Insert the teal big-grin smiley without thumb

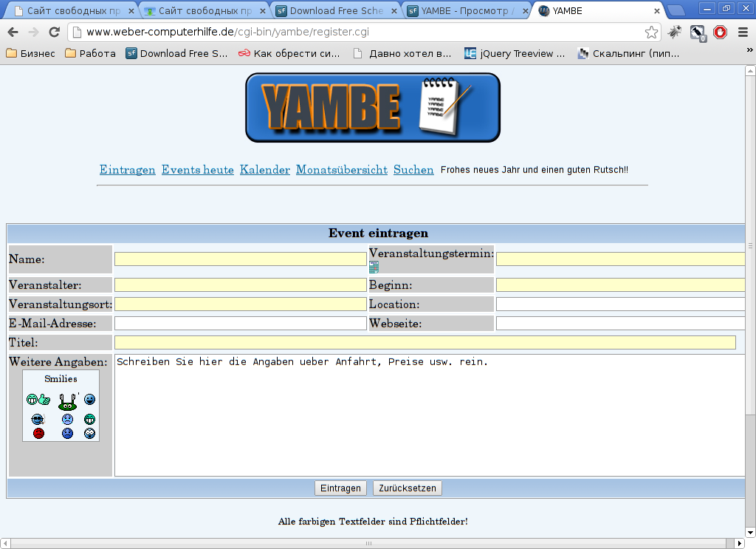pos(89,419)
